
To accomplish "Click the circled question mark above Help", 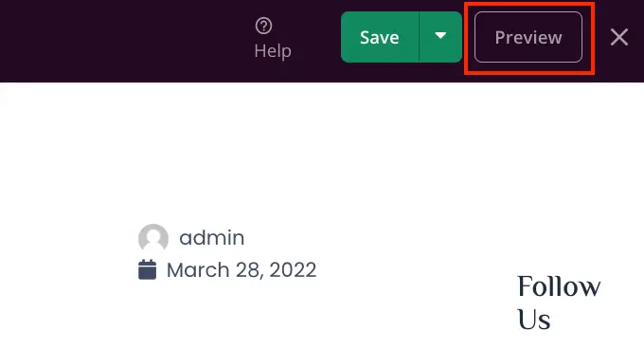I will 263,26.
